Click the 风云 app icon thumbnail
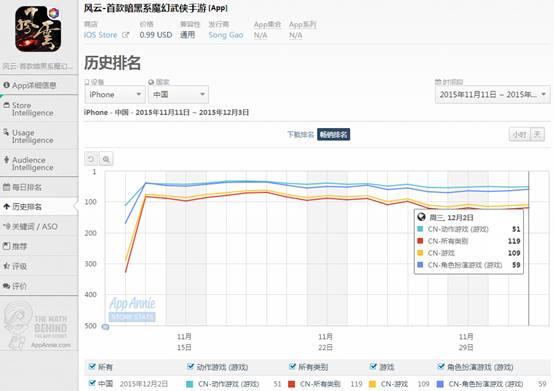This screenshot has height=391, width=554. click(x=38, y=29)
